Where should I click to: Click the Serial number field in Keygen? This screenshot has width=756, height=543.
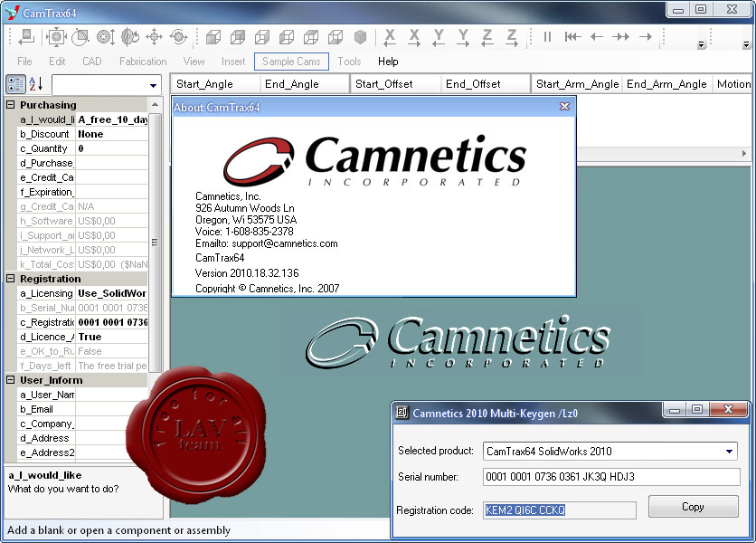coord(611,477)
